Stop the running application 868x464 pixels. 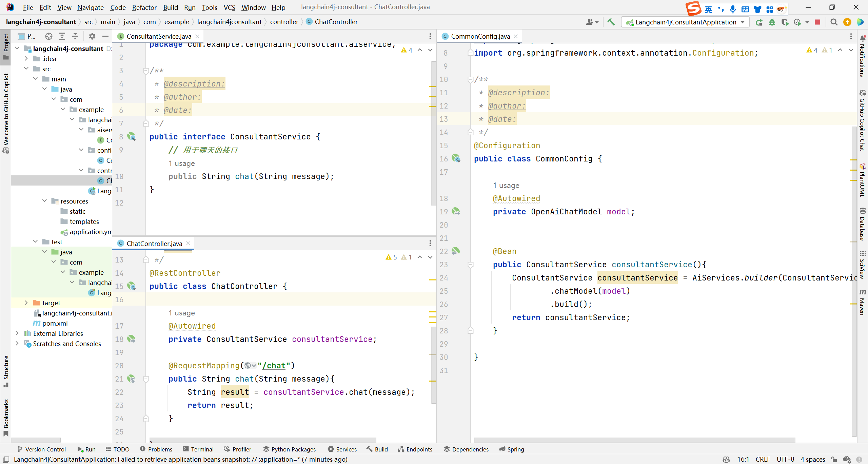pos(817,22)
